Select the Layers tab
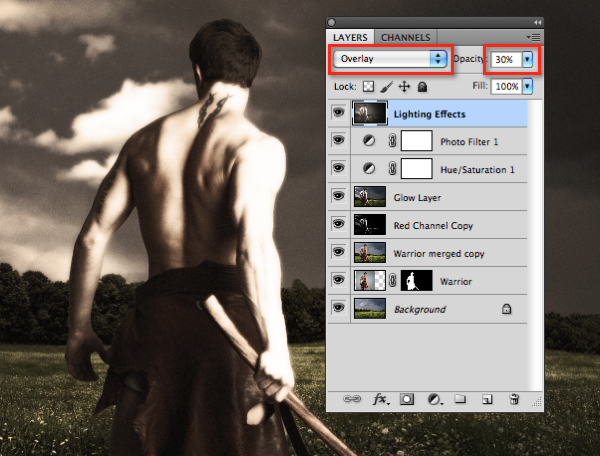The width and height of the screenshot is (600, 456). pyautogui.click(x=350, y=37)
